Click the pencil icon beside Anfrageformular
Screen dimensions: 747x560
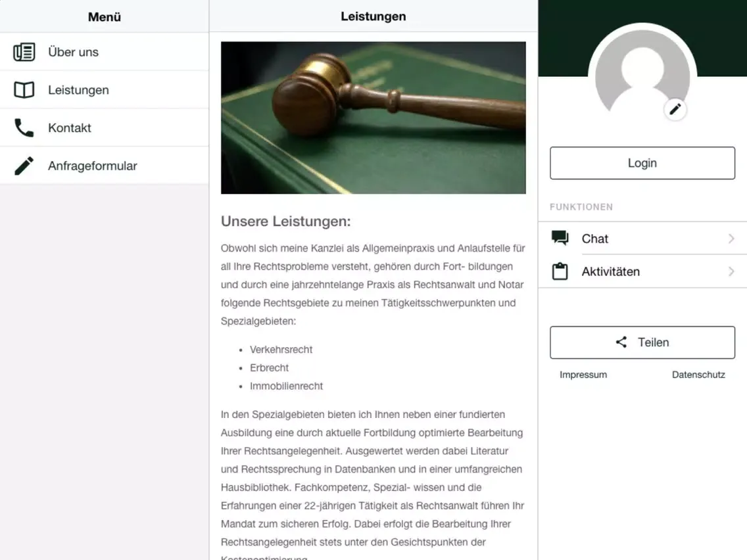24,166
